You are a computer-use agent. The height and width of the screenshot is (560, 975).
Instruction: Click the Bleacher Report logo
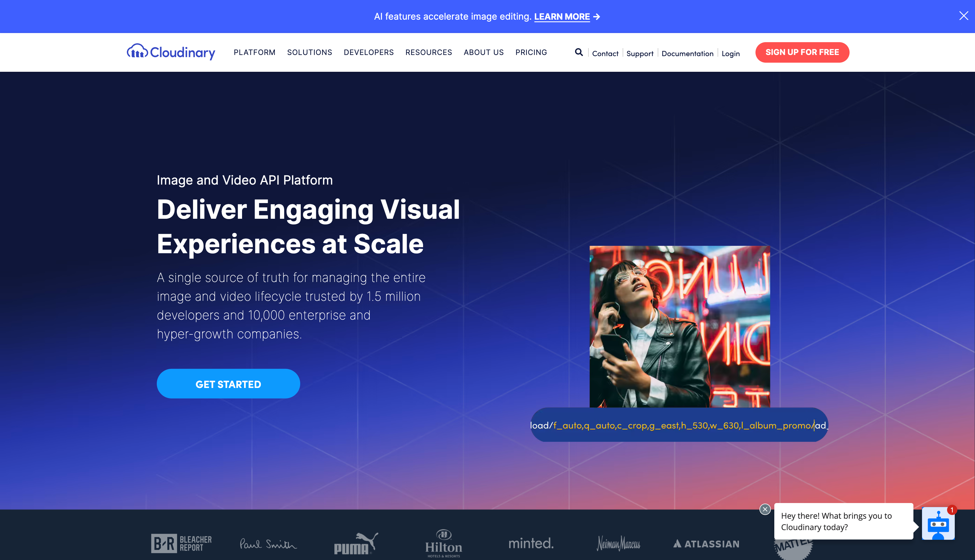coord(181,543)
